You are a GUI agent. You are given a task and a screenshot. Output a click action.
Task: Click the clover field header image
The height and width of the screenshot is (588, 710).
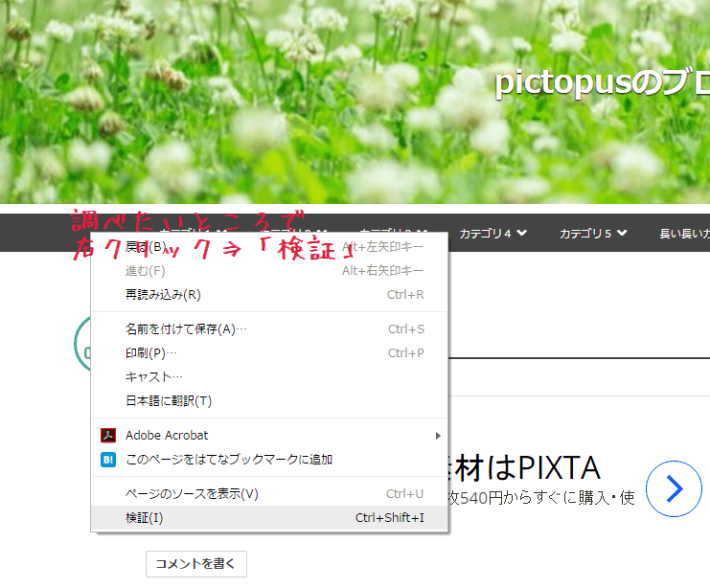click(x=355, y=102)
